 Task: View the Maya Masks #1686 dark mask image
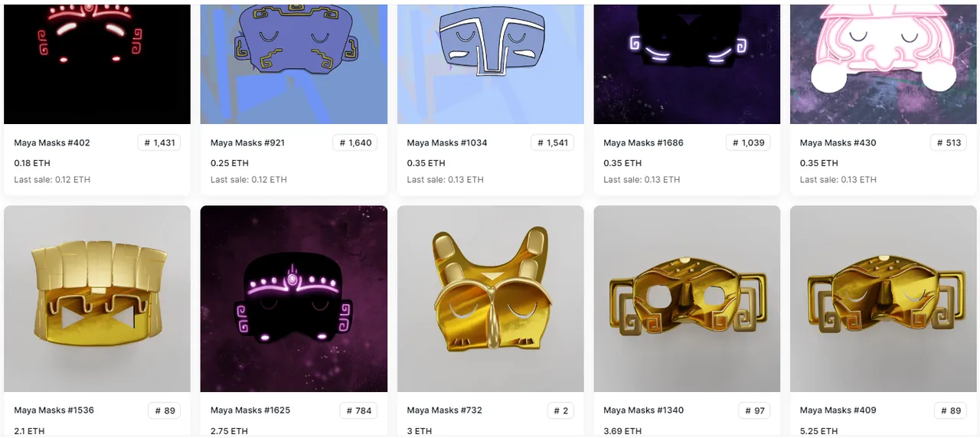(x=687, y=62)
